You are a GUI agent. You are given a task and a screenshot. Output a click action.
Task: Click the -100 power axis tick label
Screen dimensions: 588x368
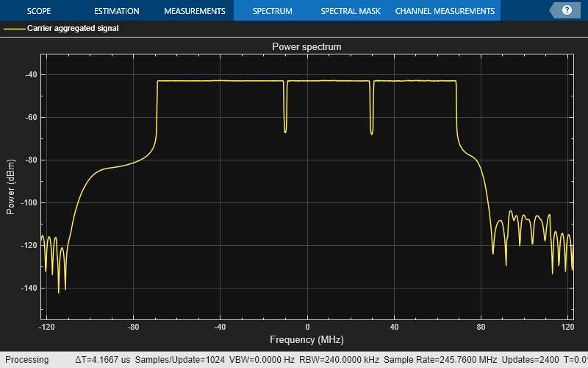point(29,203)
